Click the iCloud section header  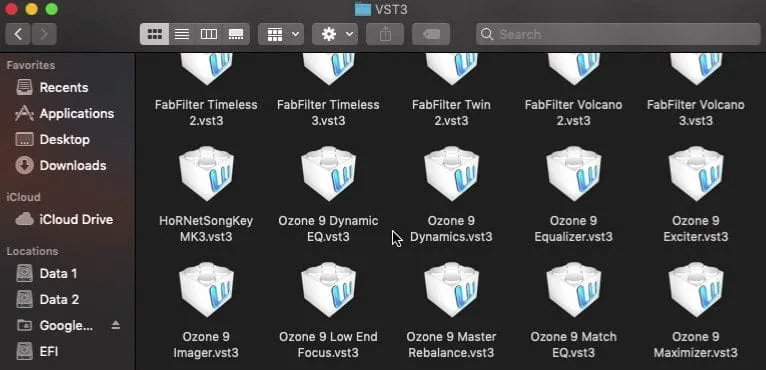point(23,197)
